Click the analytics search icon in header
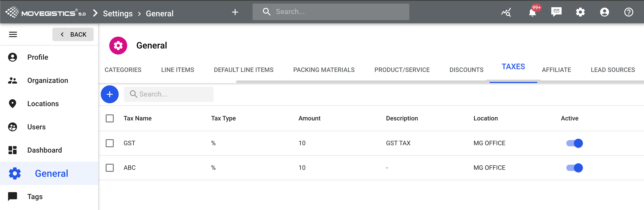The image size is (644, 210). [x=506, y=12]
